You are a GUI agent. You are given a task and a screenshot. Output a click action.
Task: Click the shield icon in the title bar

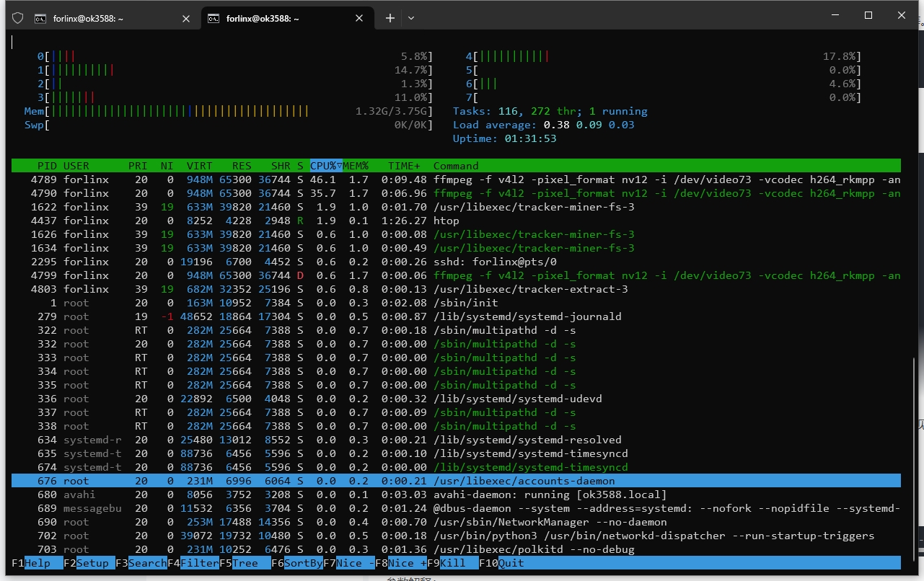coord(18,19)
